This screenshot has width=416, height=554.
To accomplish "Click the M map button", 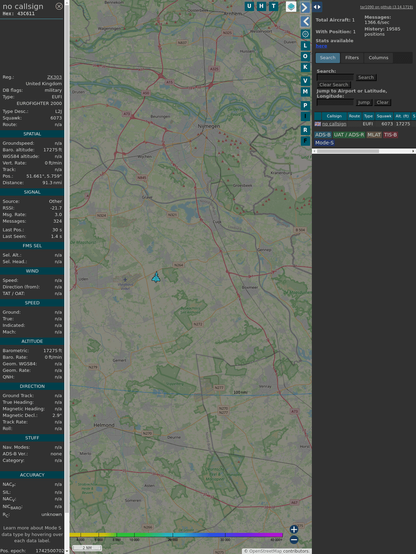I will click(305, 92).
